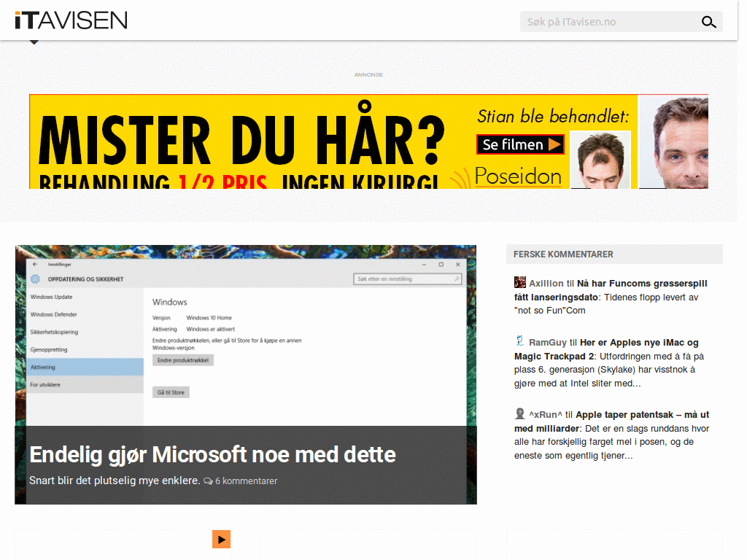Screen dimensions: 747x560
Task: Open the 'Mister du hår?' banner ad
Action: pyautogui.click(x=368, y=141)
